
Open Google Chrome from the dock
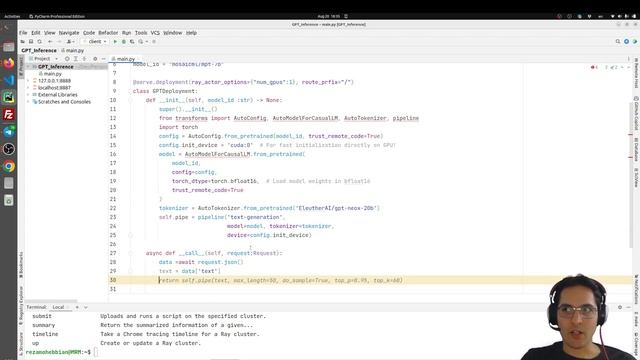(x=9, y=166)
